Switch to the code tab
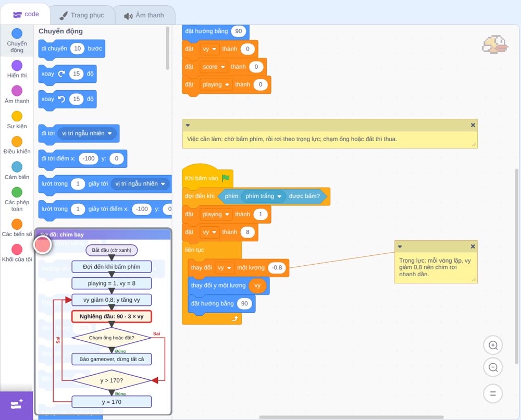Screen dimensions: 521x420 point(26,14)
